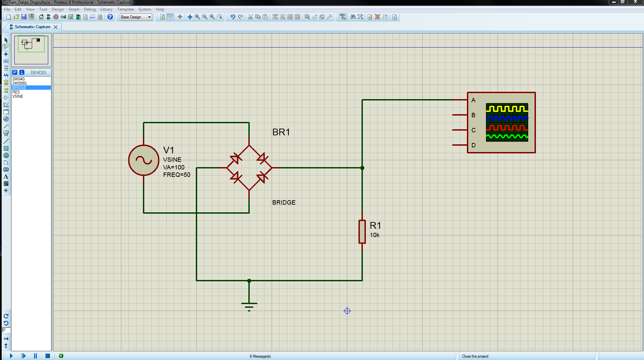
Task: Start the simulation with play button
Action: (x=11, y=356)
